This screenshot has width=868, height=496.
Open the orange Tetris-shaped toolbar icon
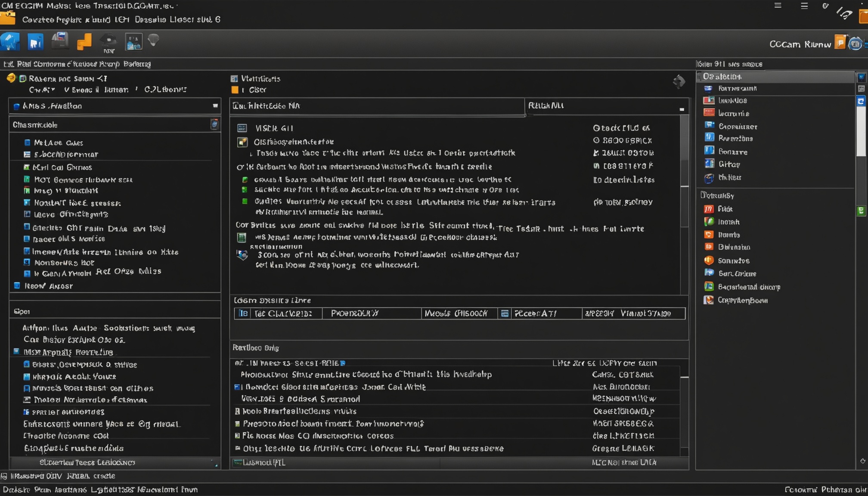tap(85, 42)
